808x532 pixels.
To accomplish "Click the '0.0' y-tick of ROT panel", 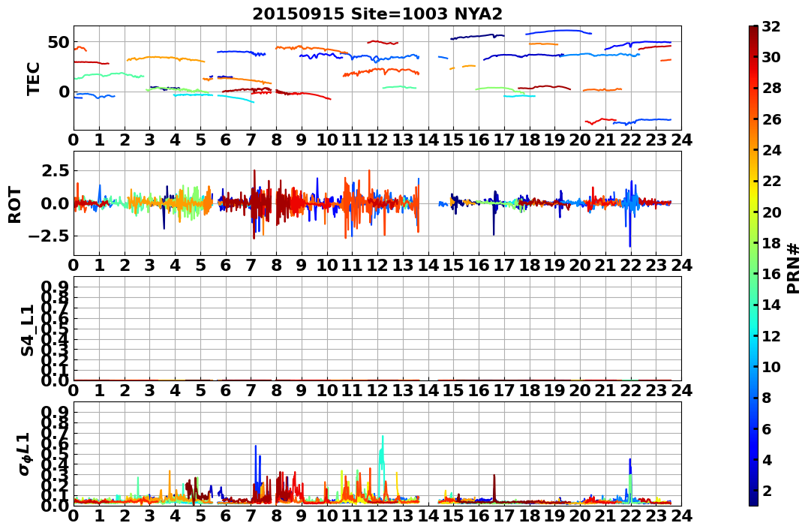I will click(x=55, y=203).
